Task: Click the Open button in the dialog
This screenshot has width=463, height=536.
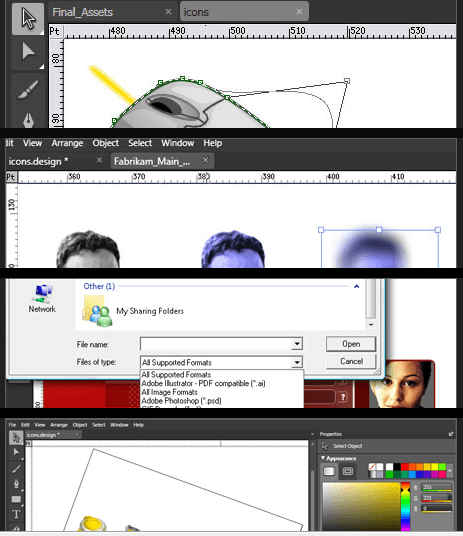Action: click(351, 344)
